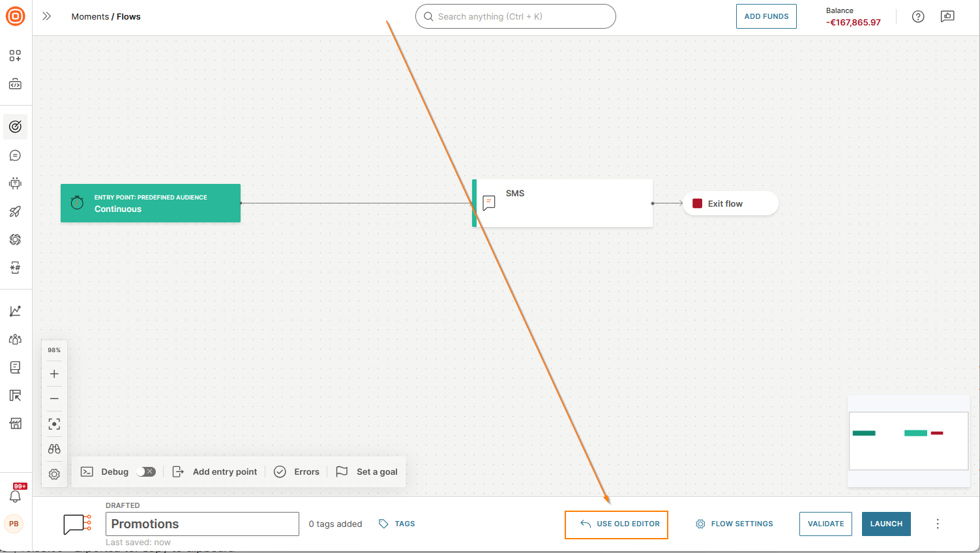Open the notifications bell icon
This screenshot has width=980, height=553.
point(15,496)
